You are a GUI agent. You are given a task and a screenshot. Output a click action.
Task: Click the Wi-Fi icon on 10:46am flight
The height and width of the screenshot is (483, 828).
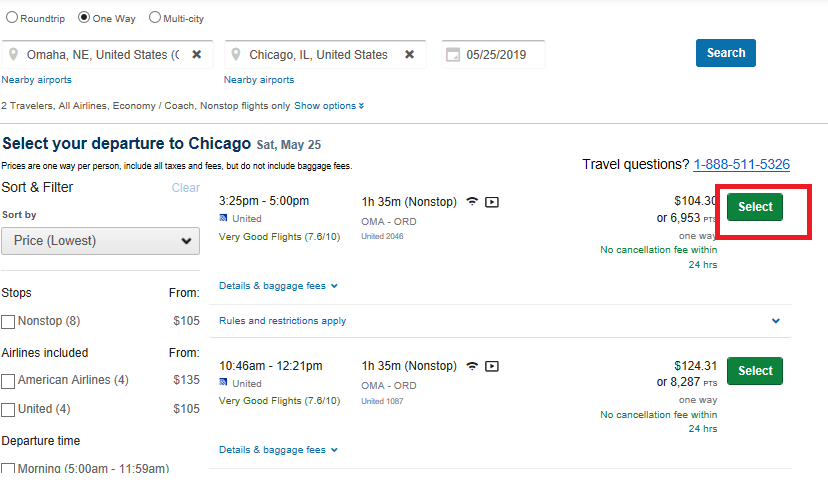tap(472, 366)
